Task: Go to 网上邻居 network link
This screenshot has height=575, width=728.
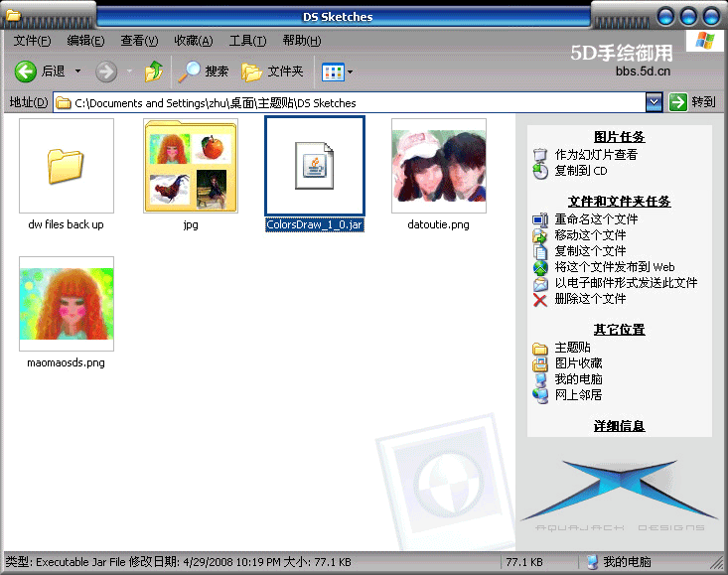Action: [x=578, y=395]
